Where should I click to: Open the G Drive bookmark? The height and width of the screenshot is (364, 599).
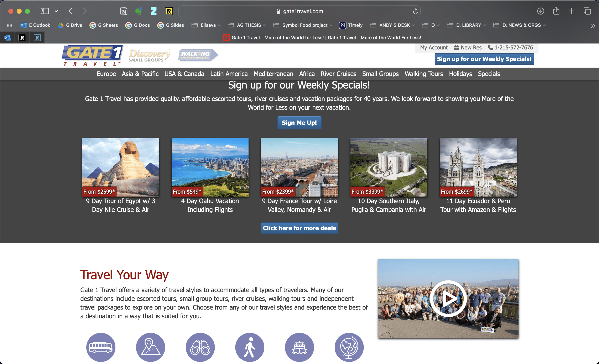(70, 25)
